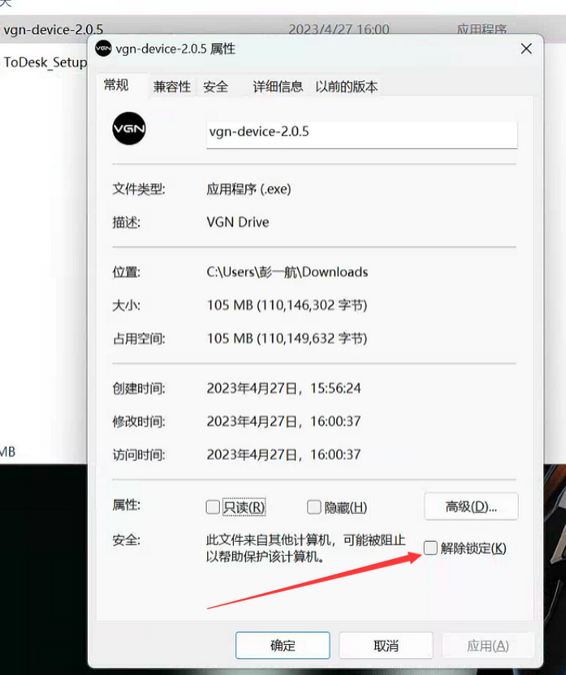Cancel using the 取消 button
This screenshot has height=675, width=566.
386,645
